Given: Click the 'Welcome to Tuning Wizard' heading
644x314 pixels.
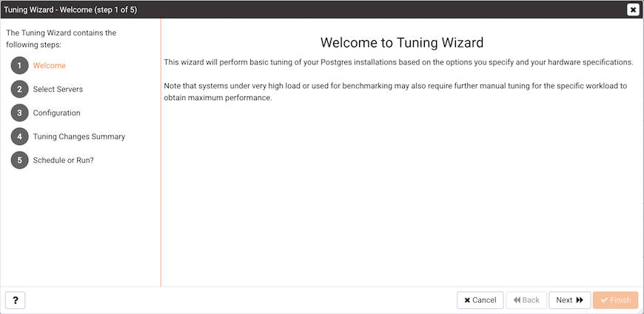Looking at the screenshot, I should click(402, 42).
